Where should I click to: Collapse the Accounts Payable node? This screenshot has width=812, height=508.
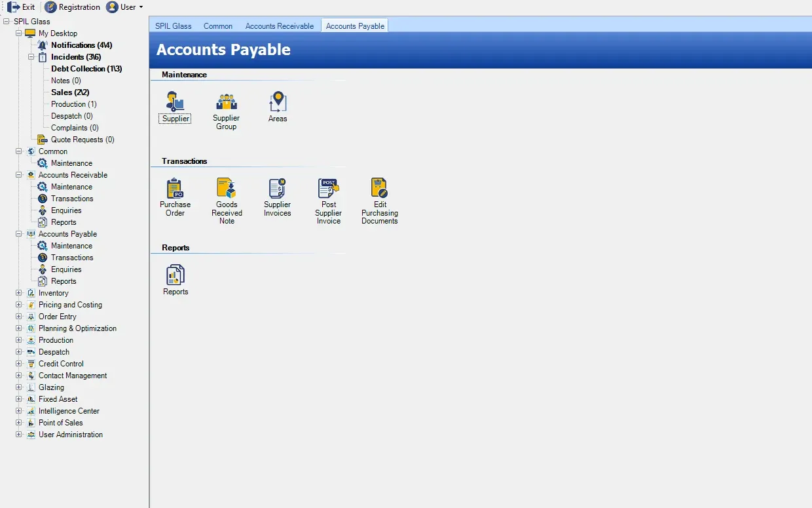pyautogui.click(x=19, y=234)
